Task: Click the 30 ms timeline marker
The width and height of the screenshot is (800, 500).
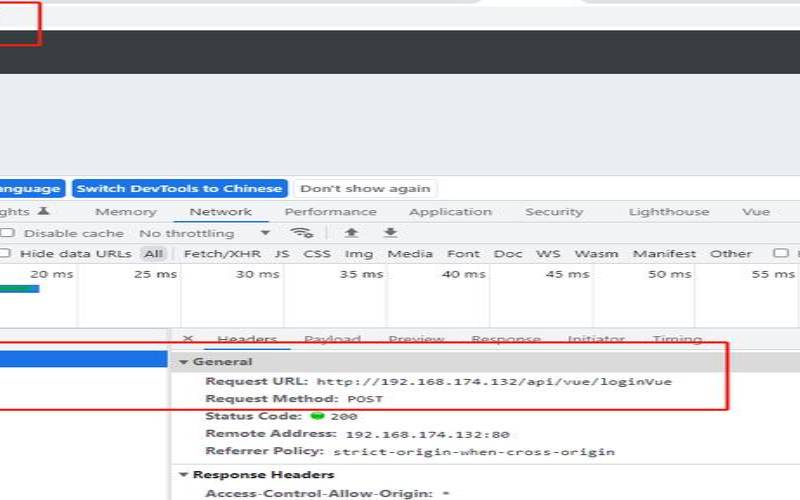Action: (258, 274)
